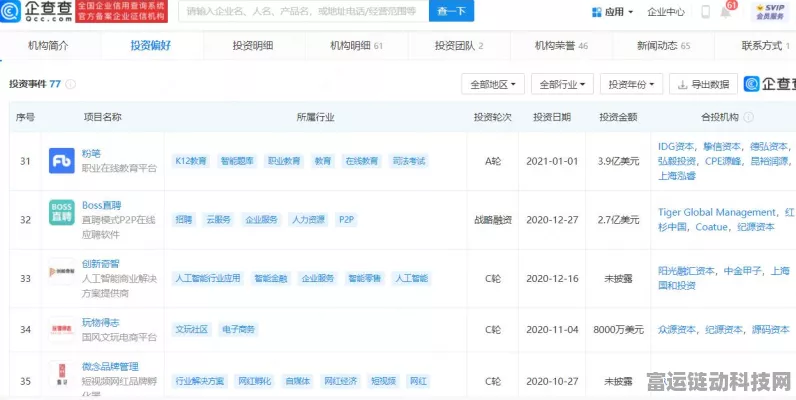Open the 创新奇智 project link

click(x=101, y=264)
